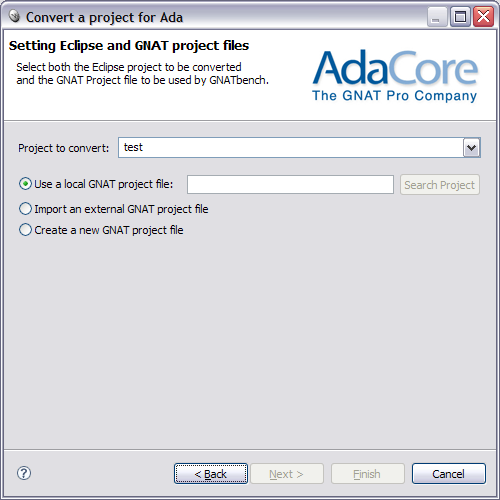500x500 pixels.
Task: Minimize the Convert a project window
Action: [437, 17]
